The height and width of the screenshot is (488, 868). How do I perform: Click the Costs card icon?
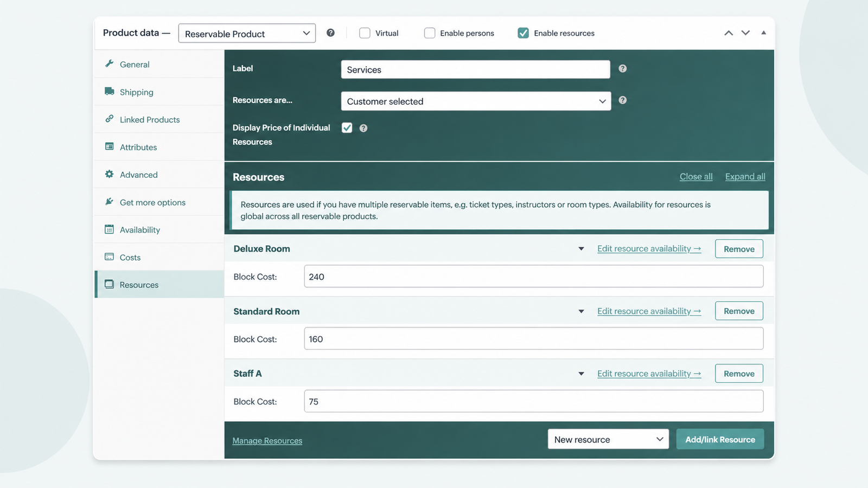pos(109,256)
